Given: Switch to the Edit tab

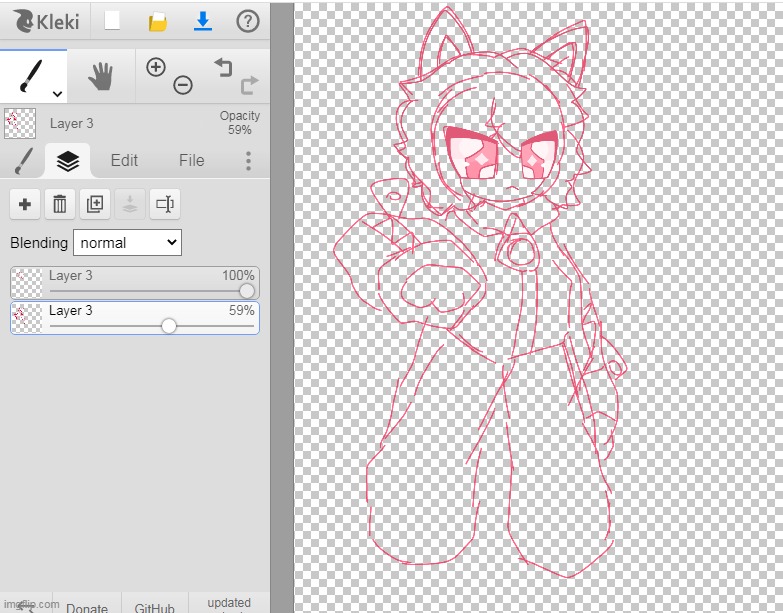Looking at the screenshot, I should point(124,160).
